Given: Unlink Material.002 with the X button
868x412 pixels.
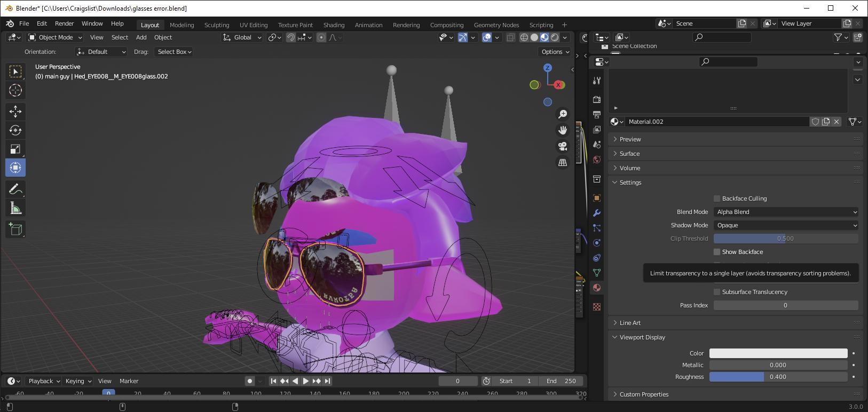Looking at the screenshot, I should 837,122.
